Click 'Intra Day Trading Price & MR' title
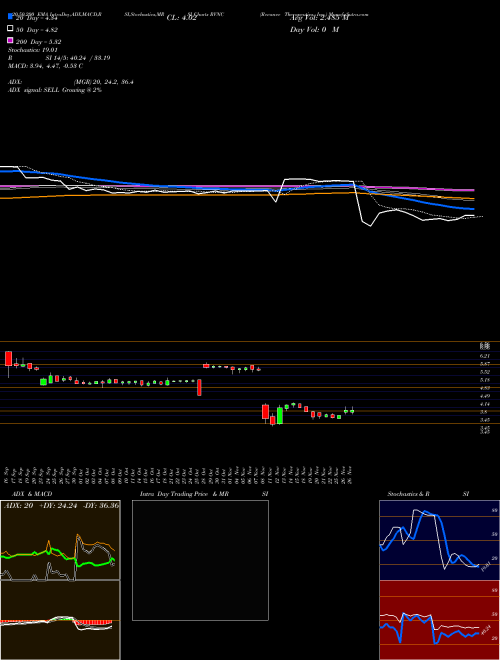 click(x=184, y=494)
